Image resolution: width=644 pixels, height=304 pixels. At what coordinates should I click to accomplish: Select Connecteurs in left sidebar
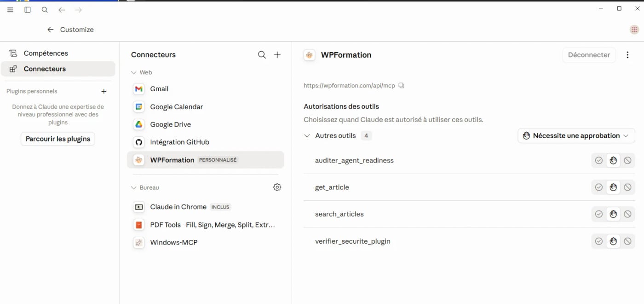pos(58,69)
